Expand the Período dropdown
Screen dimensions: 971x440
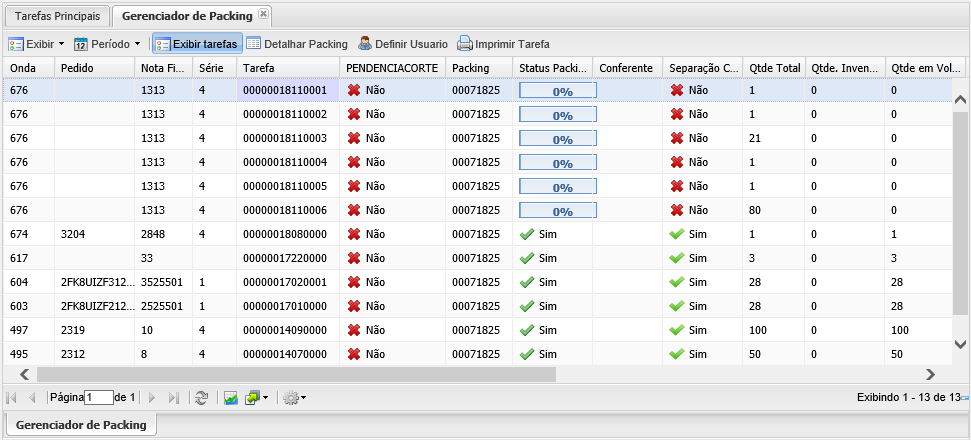tap(107, 44)
